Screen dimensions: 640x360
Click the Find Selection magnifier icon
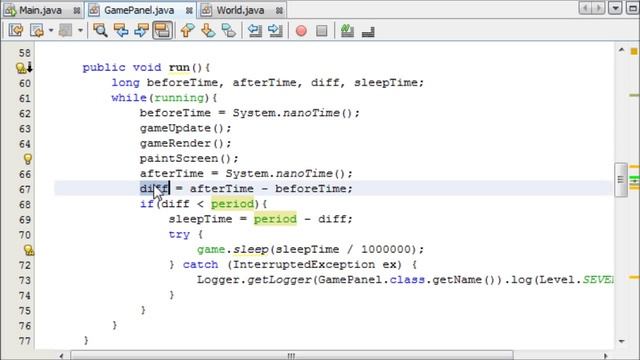pyautogui.click(x=100, y=31)
